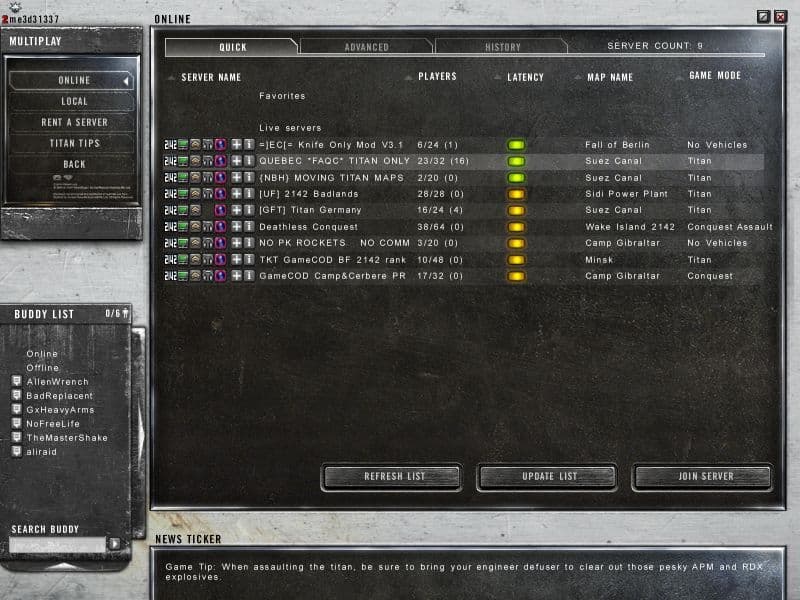Screen dimensions: 800x600
Task: Open info for GameCOD Camp&Cerbere PR
Action: (249, 276)
